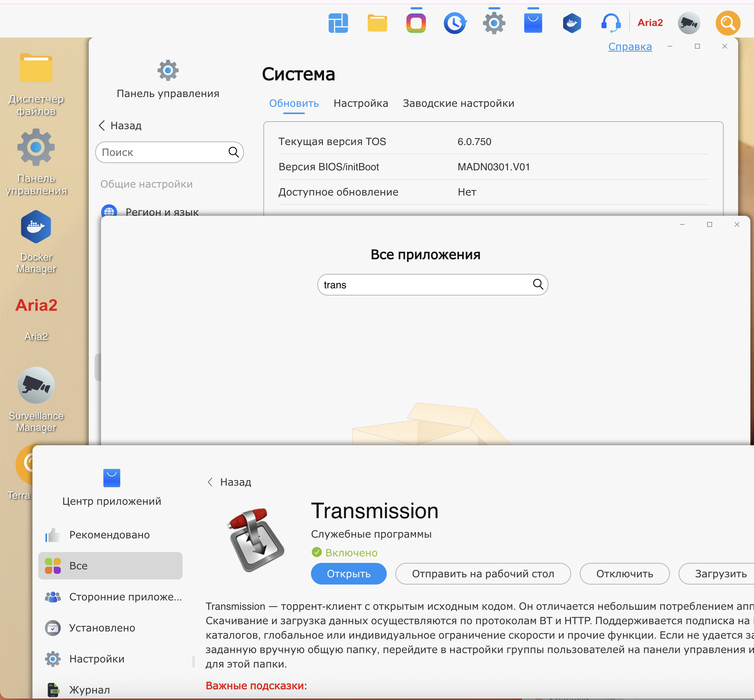754x700 pixels.
Task: Click the technical support headset icon
Action: pyautogui.click(x=610, y=23)
